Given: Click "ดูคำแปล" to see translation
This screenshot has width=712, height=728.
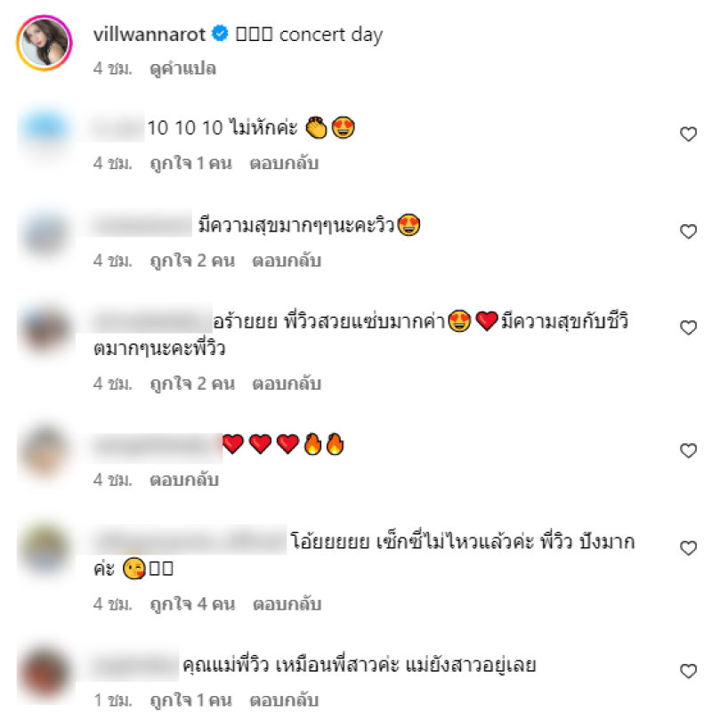Looking at the screenshot, I should click(x=182, y=69).
